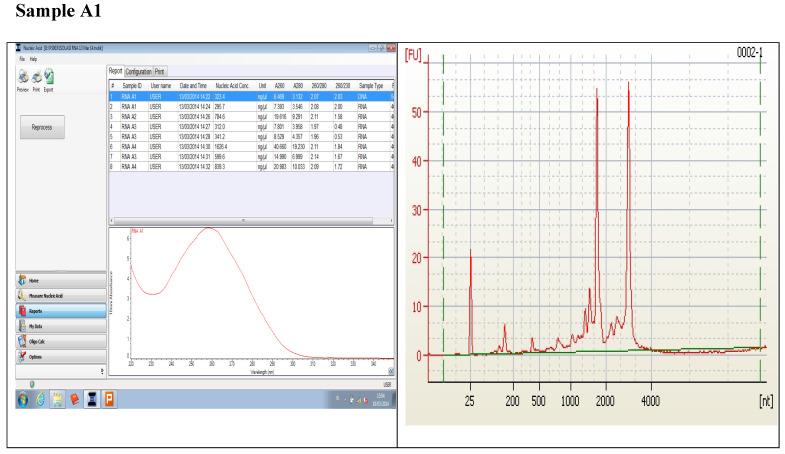Select row 1 with concentration 323.4

(251, 96)
